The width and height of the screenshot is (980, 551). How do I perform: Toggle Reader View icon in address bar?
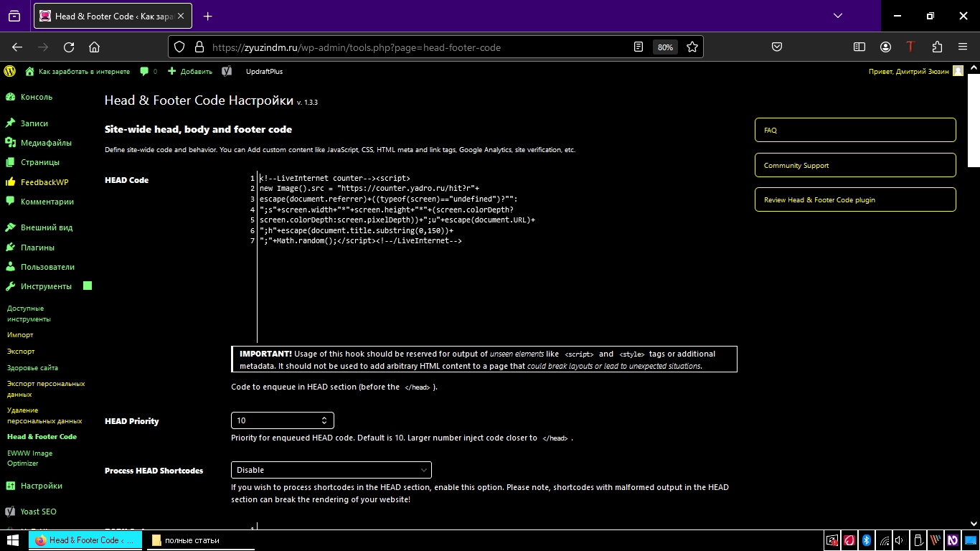click(x=639, y=47)
